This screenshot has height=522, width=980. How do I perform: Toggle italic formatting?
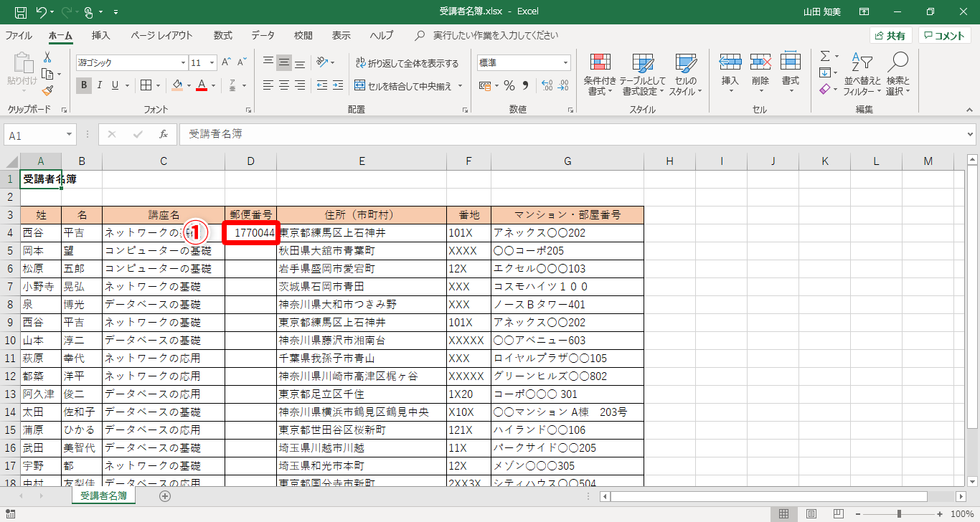[x=100, y=85]
